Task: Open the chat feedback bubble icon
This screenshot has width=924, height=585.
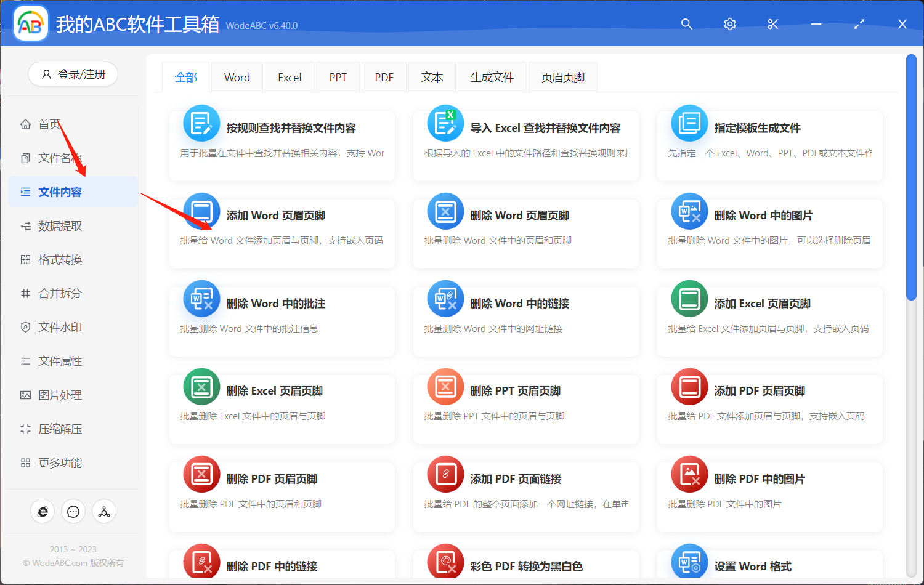Action: coord(73,511)
